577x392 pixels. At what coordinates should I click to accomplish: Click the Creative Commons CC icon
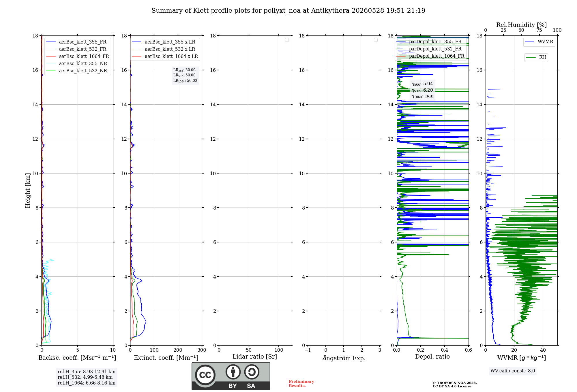pos(205,375)
